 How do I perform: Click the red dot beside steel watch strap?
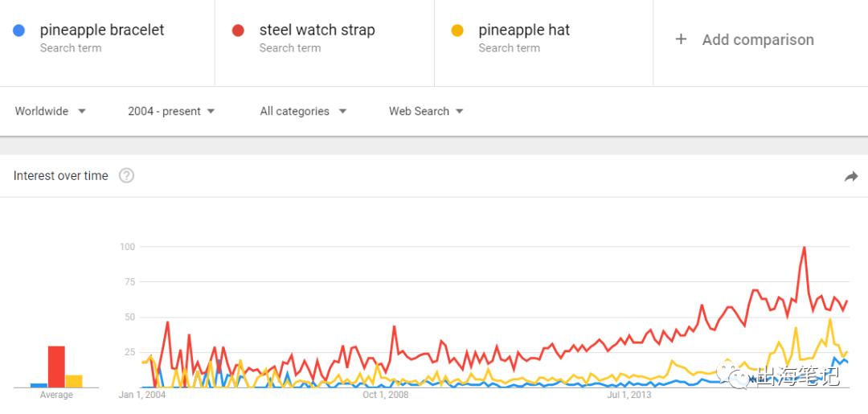pyautogui.click(x=238, y=31)
